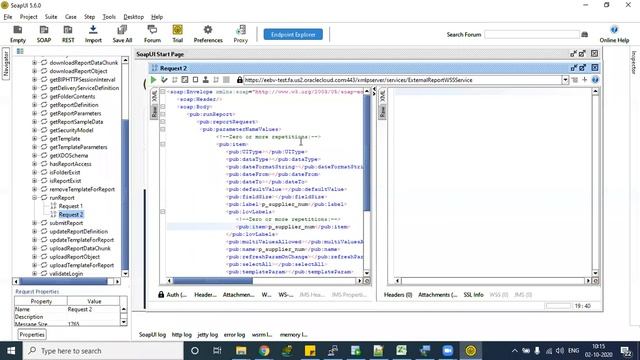Click the Navigator side tab

point(6,64)
